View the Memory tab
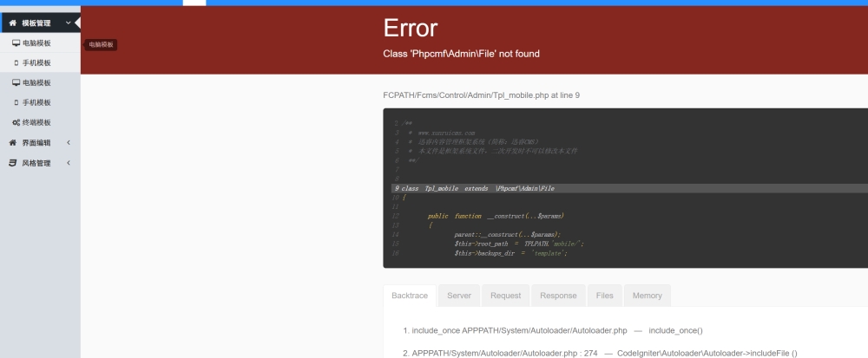The height and width of the screenshot is (358, 868). point(647,296)
